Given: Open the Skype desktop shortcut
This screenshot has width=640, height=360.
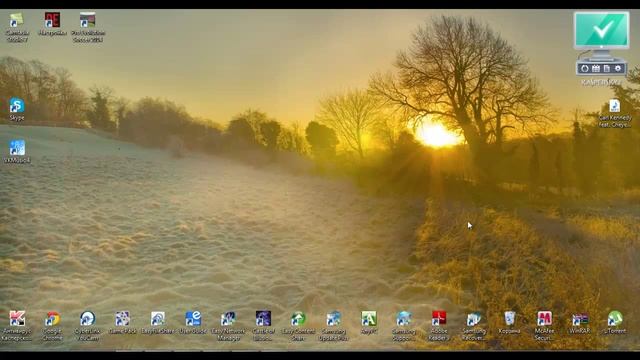Looking at the screenshot, I should (17, 109).
